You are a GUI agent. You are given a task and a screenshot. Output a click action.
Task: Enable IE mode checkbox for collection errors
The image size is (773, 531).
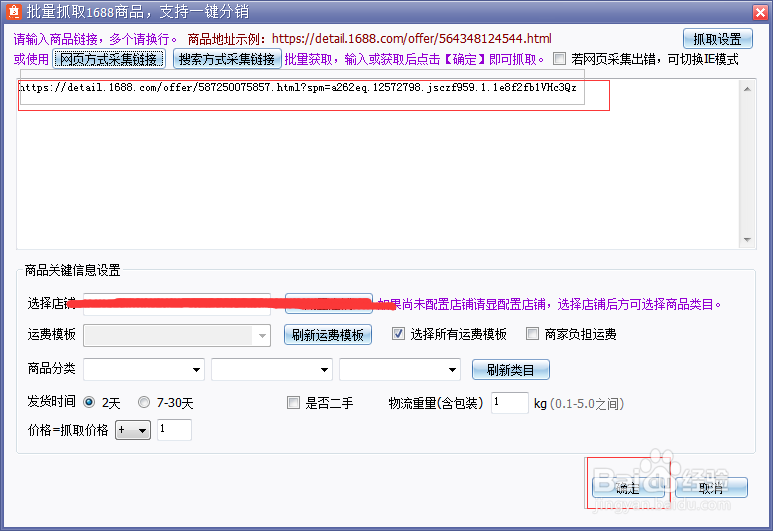[559, 59]
